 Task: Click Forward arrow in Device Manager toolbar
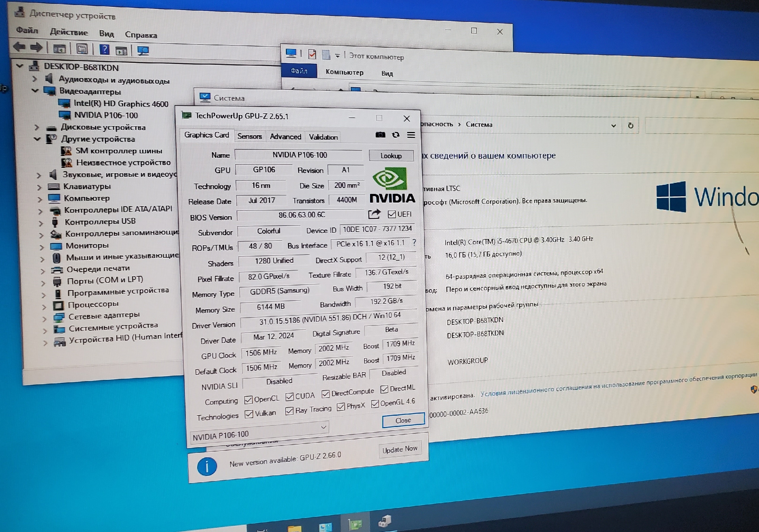tap(36, 48)
